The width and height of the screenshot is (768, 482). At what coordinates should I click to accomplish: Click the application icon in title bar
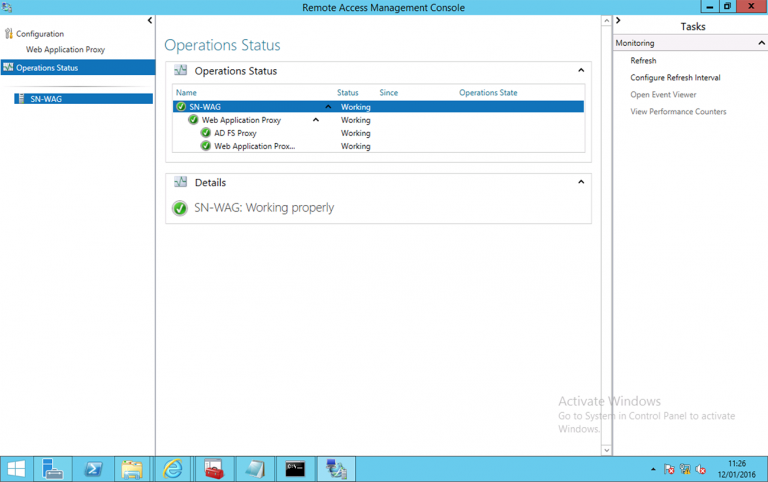pyautogui.click(x=7, y=7)
